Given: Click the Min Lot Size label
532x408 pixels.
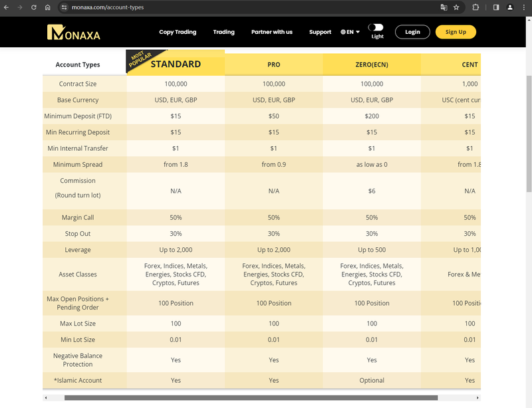Looking at the screenshot, I should click(x=78, y=340).
